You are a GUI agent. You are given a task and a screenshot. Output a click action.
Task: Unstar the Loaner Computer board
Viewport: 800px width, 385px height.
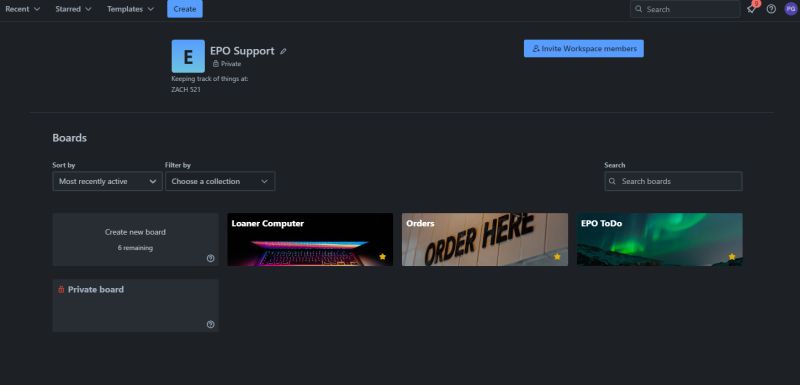pos(382,256)
